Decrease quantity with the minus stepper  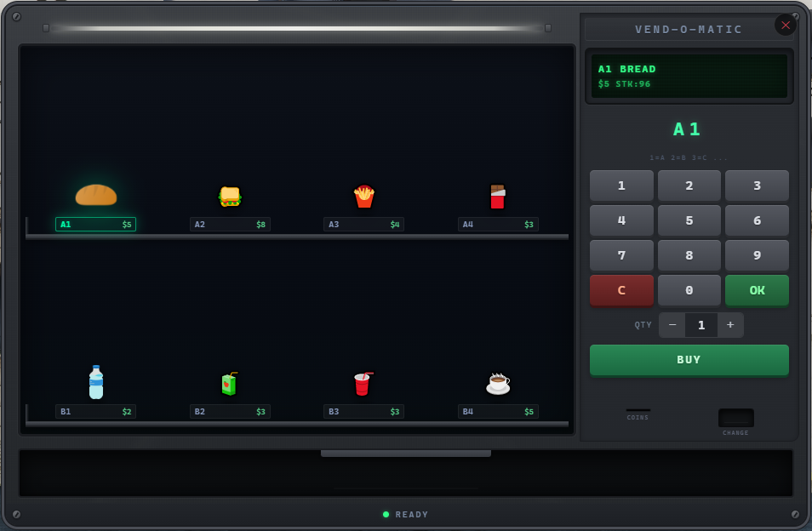672,324
